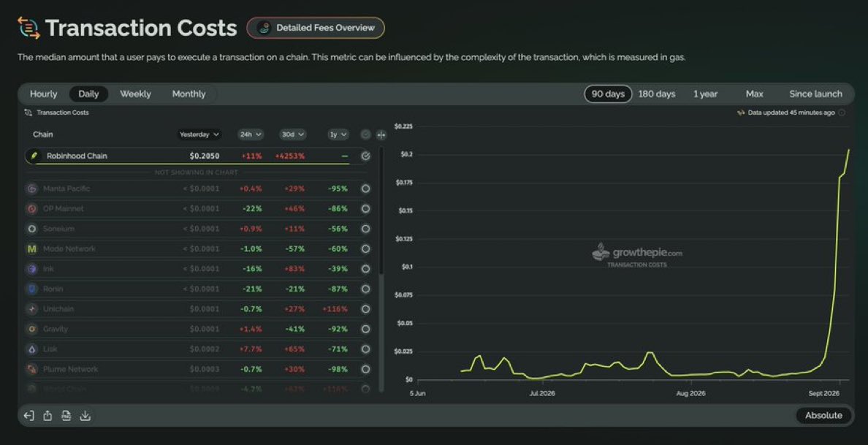Toggle Mode Network chart selection circle

point(366,249)
